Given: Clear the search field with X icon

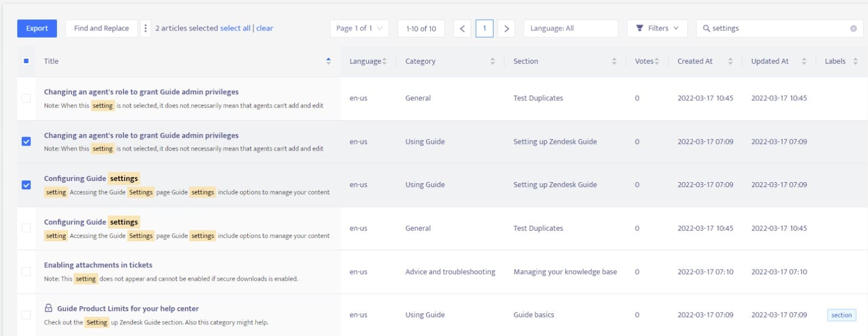Looking at the screenshot, I should click(854, 28).
